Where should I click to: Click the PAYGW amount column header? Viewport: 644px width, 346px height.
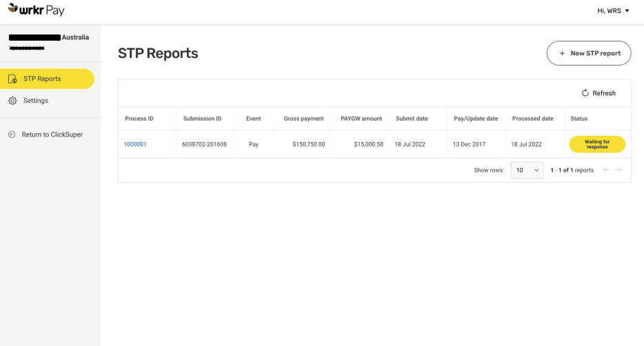pyautogui.click(x=361, y=119)
